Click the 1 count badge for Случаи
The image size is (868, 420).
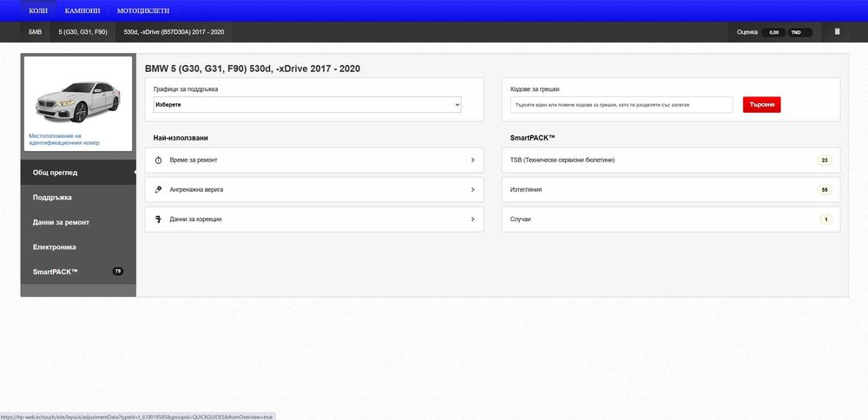[825, 220]
